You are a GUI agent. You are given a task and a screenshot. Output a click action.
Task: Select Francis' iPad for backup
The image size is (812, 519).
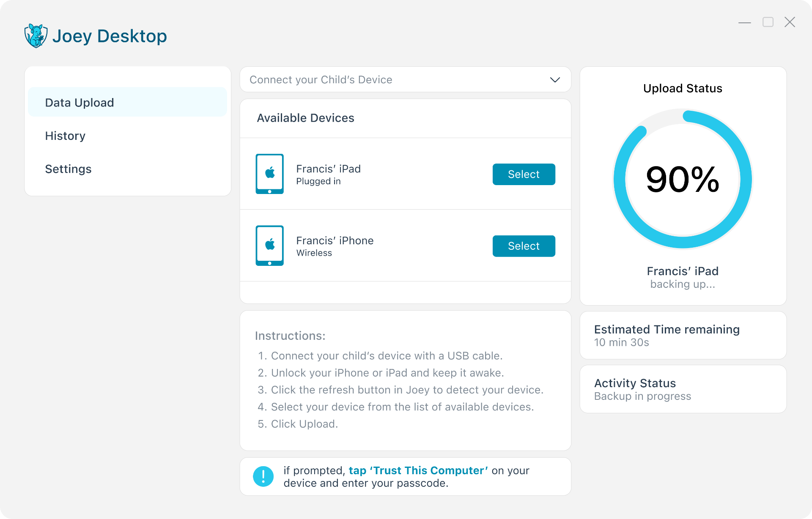coord(524,174)
